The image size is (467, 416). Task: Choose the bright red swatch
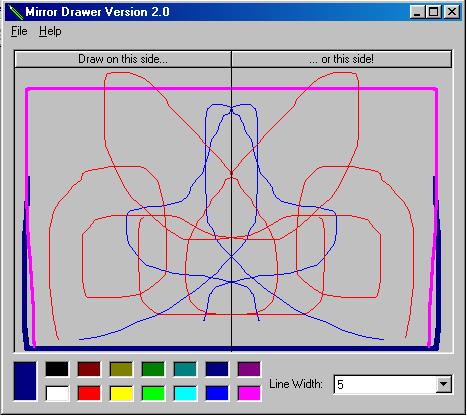coord(89,393)
